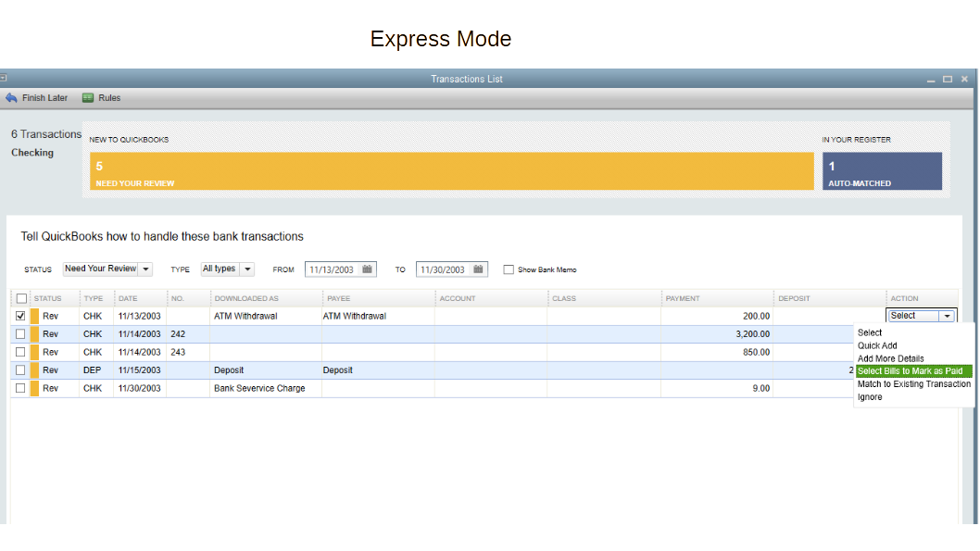Click the window restore icon in the title bar corner
This screenshot has width=980, height=551.
[947, 79]
